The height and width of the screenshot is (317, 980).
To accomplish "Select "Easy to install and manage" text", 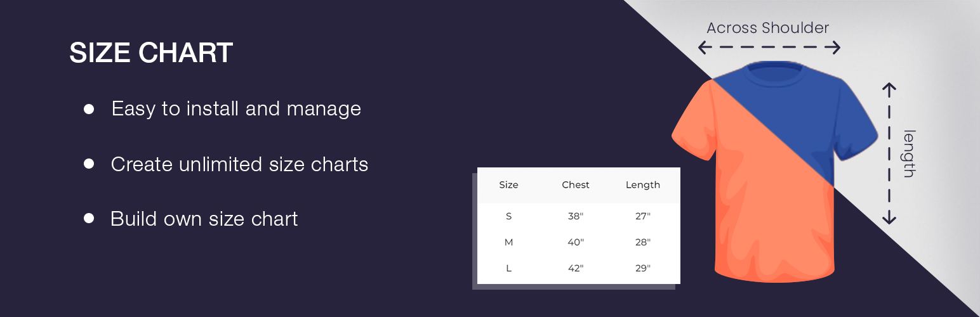I will pos(236,109).
